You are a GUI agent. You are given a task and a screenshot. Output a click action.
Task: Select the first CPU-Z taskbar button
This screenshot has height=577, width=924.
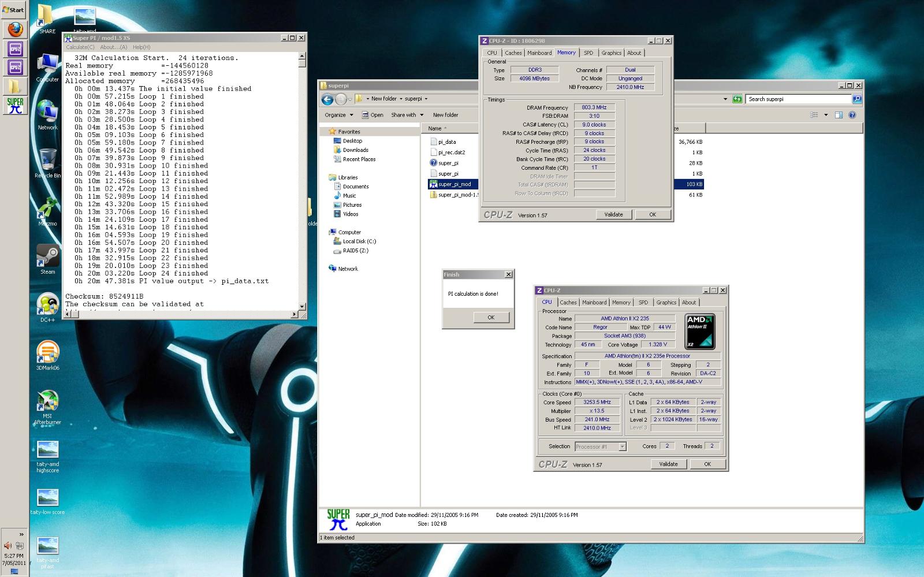[15, 49]
